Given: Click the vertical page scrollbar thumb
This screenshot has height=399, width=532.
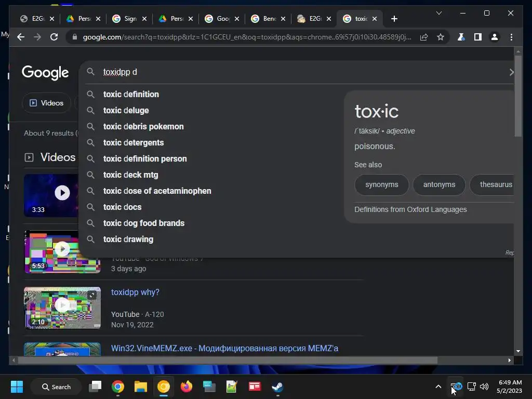Looking at the screenshot, I should coord(518,96).
